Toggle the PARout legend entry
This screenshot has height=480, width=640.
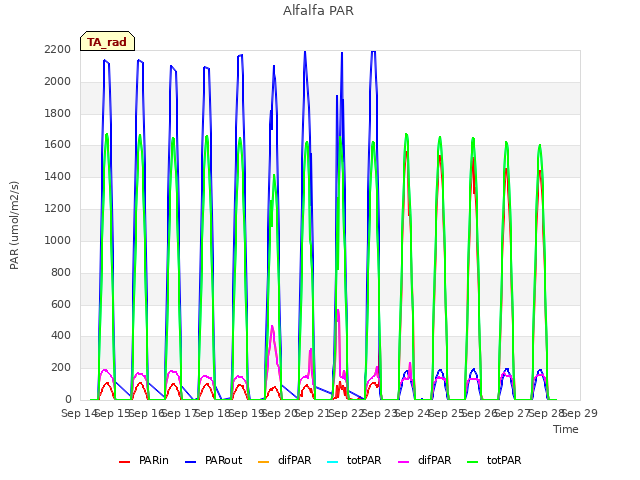pos(213,460)
